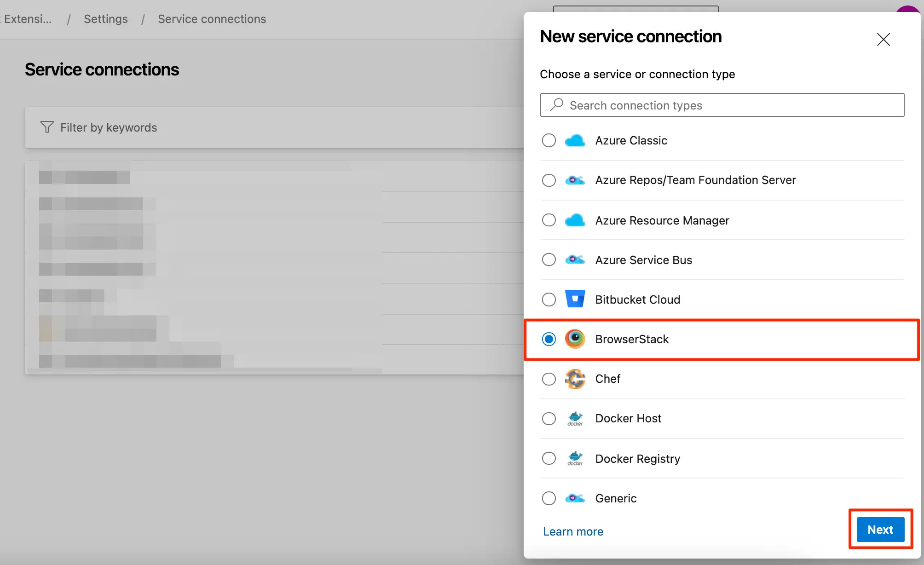Focus the Search connection types field

732,105
